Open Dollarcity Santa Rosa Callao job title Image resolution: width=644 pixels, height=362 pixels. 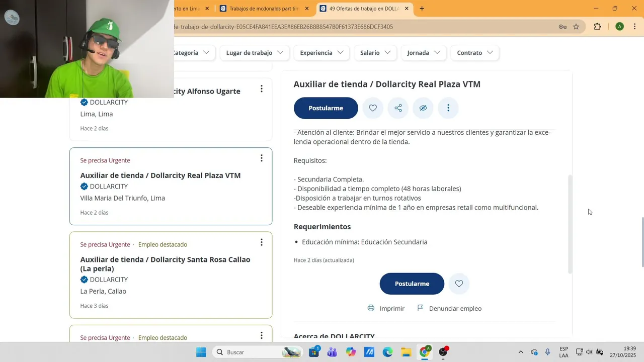[x=165, y=264]
